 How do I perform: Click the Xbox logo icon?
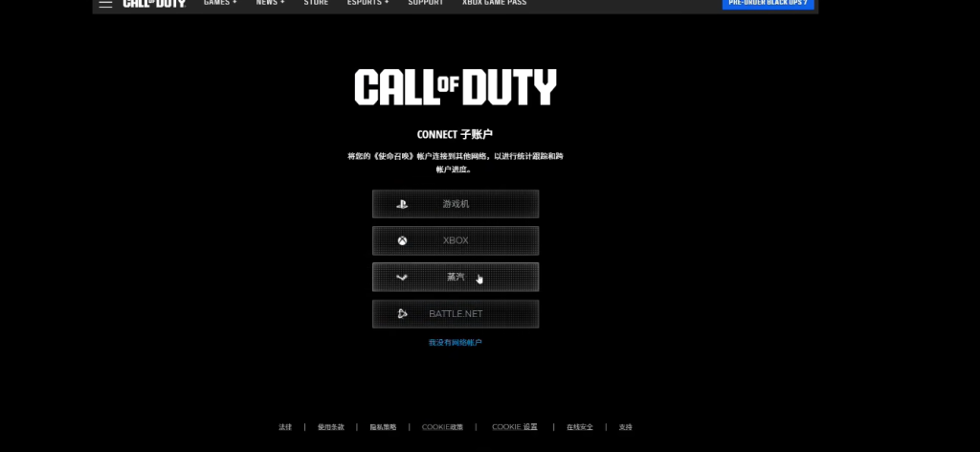402,240
